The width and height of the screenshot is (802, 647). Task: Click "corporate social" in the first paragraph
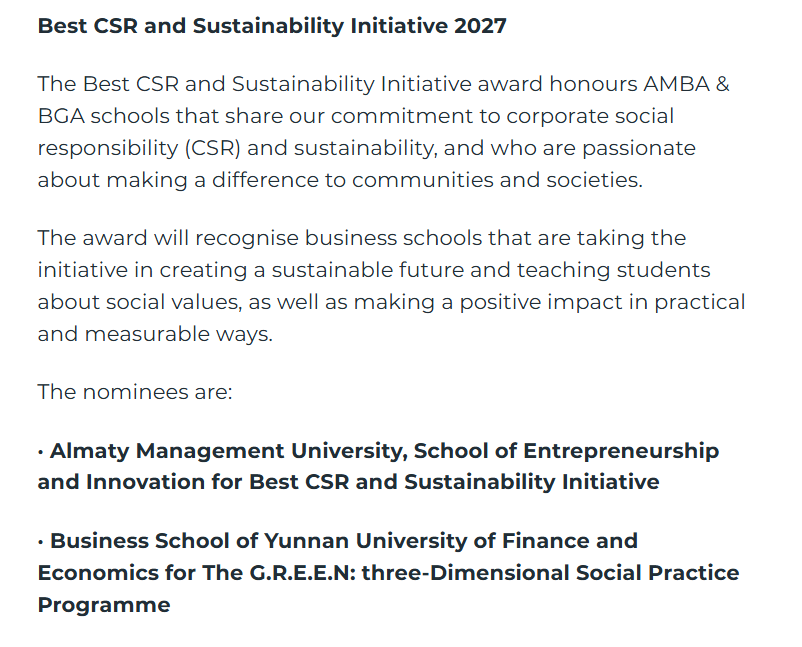point(590,117)
